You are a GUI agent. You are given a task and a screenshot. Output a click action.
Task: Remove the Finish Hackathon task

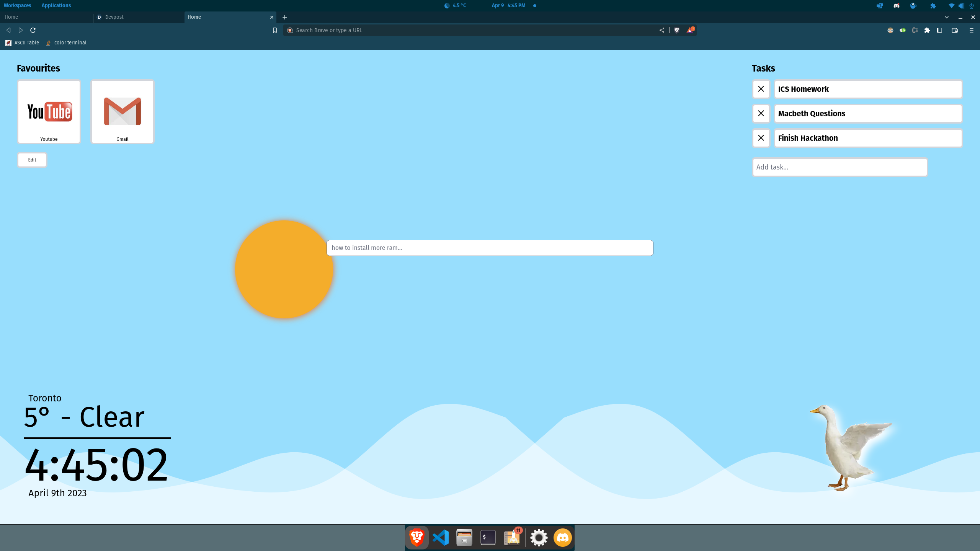761,138
